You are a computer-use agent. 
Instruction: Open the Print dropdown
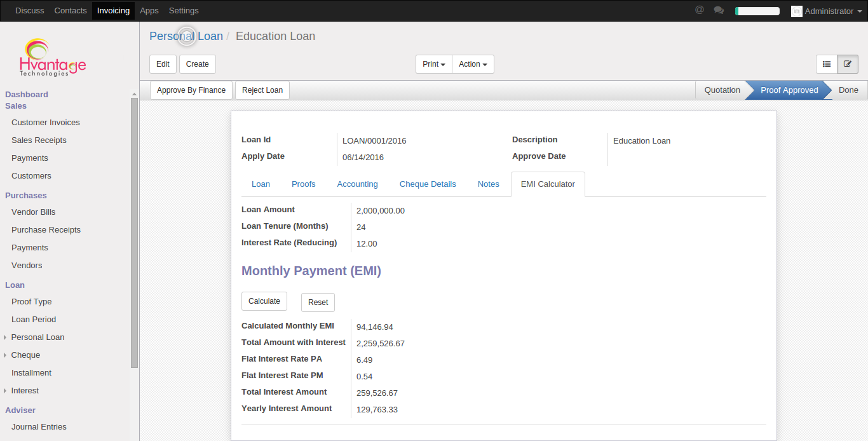[434, 64]
